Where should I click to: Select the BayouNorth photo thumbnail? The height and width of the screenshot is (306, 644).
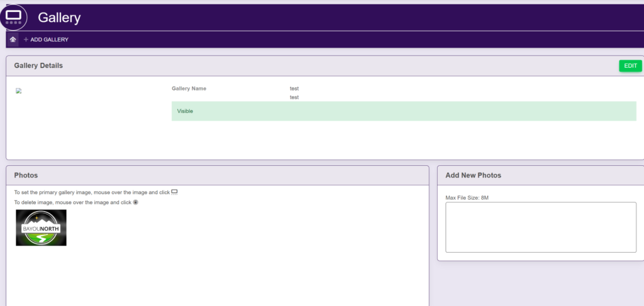[x=41, y=227]
